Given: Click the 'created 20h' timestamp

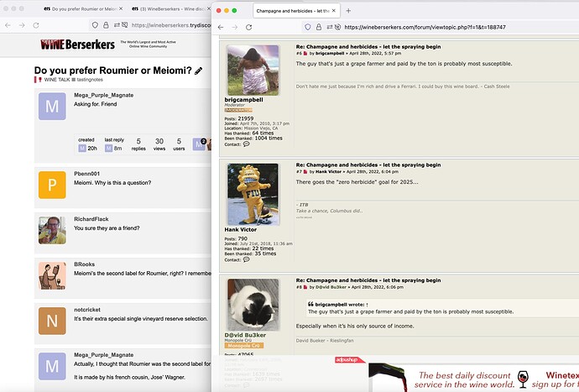Looking at the screenshot, I should pos(87,144).
